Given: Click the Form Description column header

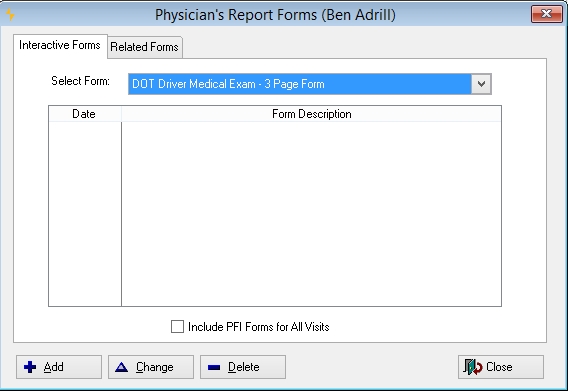Looking at the screenshot, I should tap(312, 114).
